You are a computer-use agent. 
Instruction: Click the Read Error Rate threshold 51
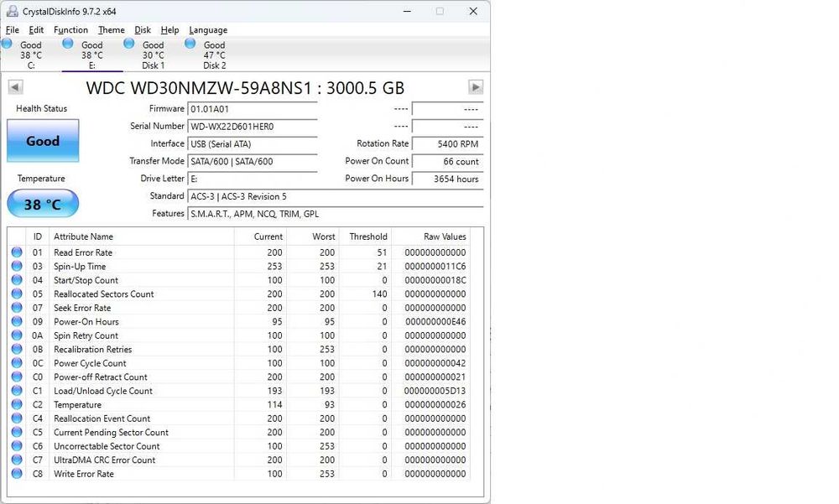pyautogui.click(x=382, y=252)
